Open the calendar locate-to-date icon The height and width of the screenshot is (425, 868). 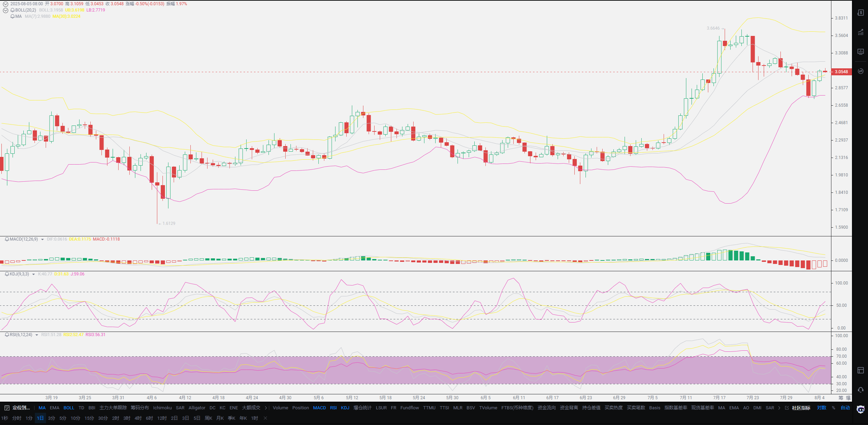pyautogui.click(x=7, y=408)
